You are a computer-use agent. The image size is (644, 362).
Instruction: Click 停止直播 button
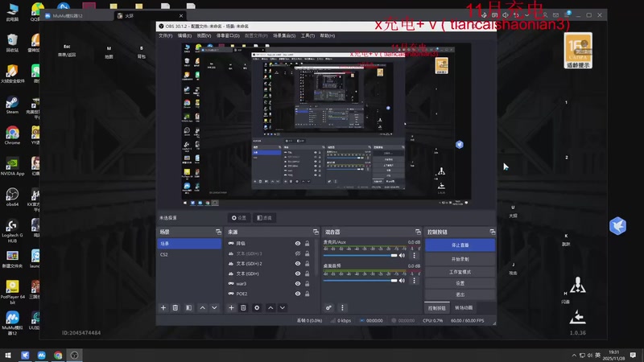[460, 245]
